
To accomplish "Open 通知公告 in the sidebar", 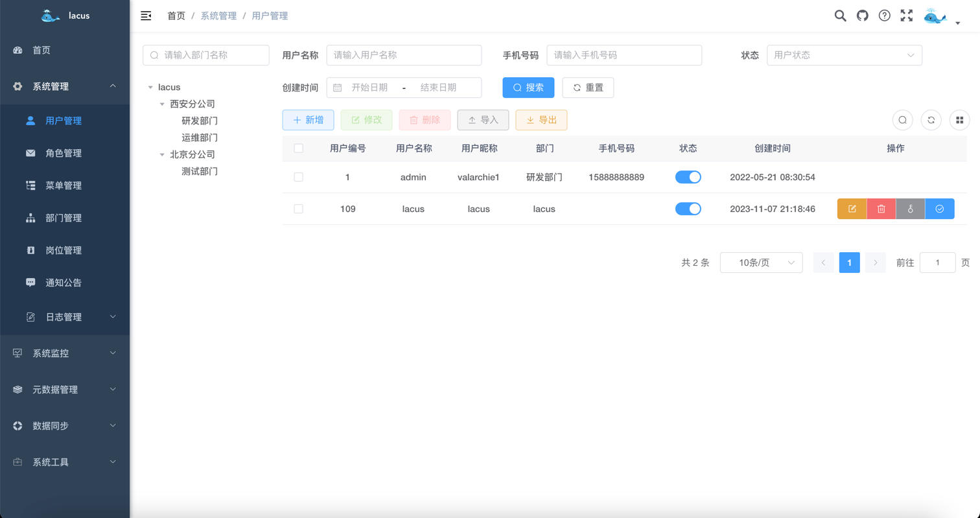I will click(x=65, y=283).
